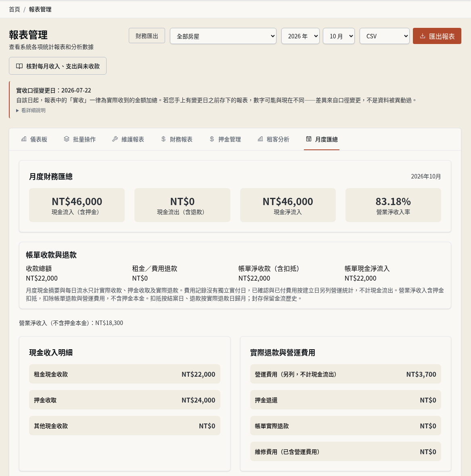
Task: Click the 現金流入（含押金）summary card
Action: pyautogui.click(x=77, y=205)
